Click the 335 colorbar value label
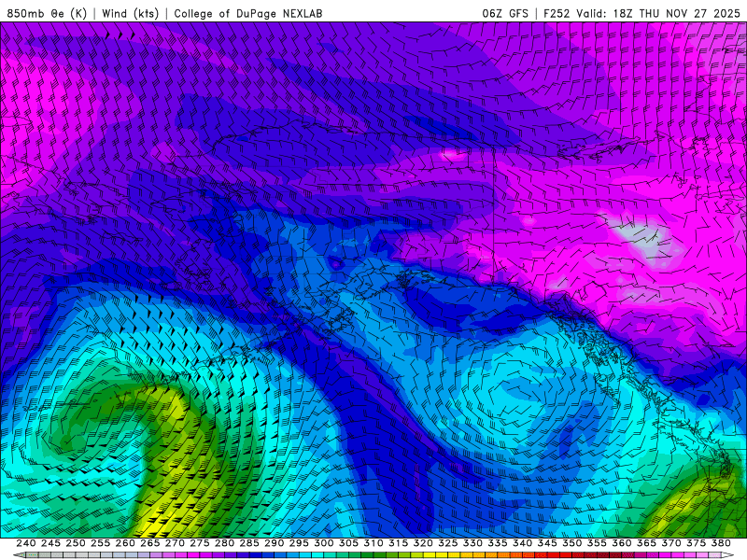 (498, 543)
